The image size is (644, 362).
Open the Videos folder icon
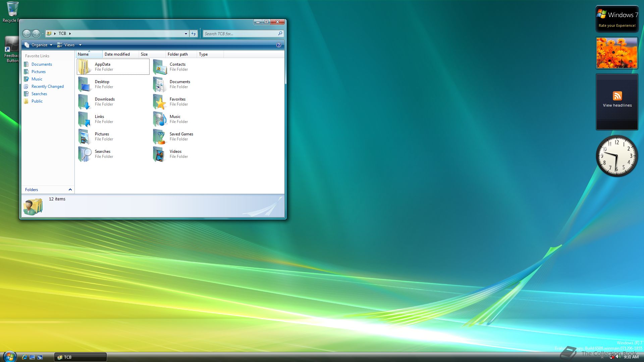pyautogui.click(x=160, y=154)
